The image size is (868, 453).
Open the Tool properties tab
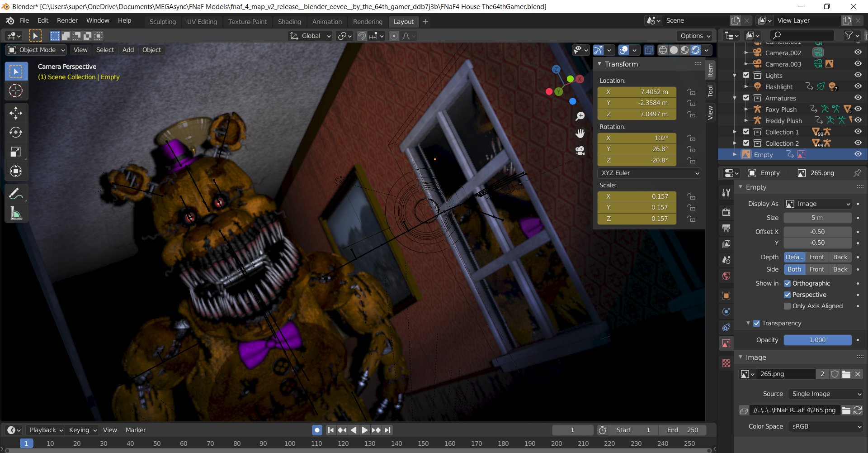(726, 192)
